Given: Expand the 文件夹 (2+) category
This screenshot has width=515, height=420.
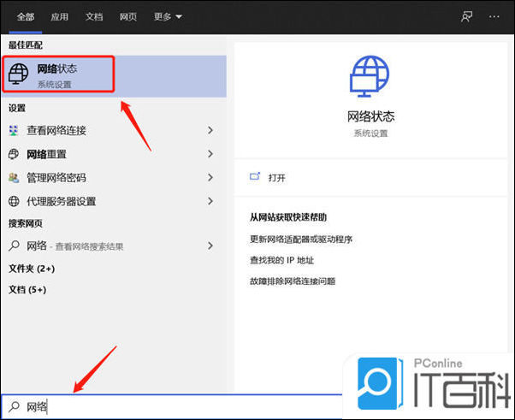Looking at the screenshot, I should (32, 269).
